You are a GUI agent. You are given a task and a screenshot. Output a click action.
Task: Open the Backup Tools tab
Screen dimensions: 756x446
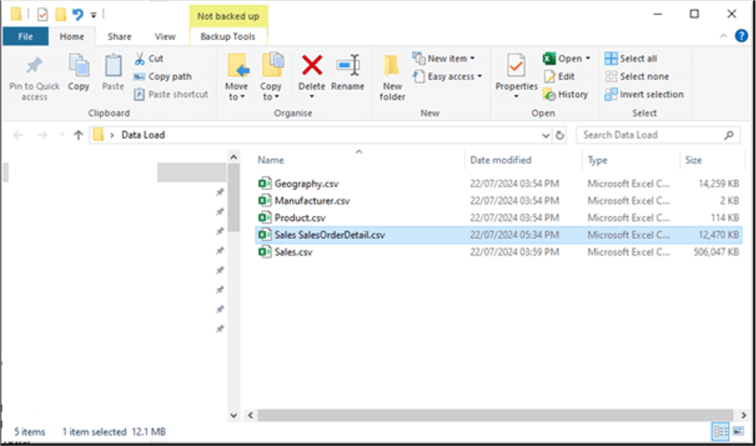228,37
